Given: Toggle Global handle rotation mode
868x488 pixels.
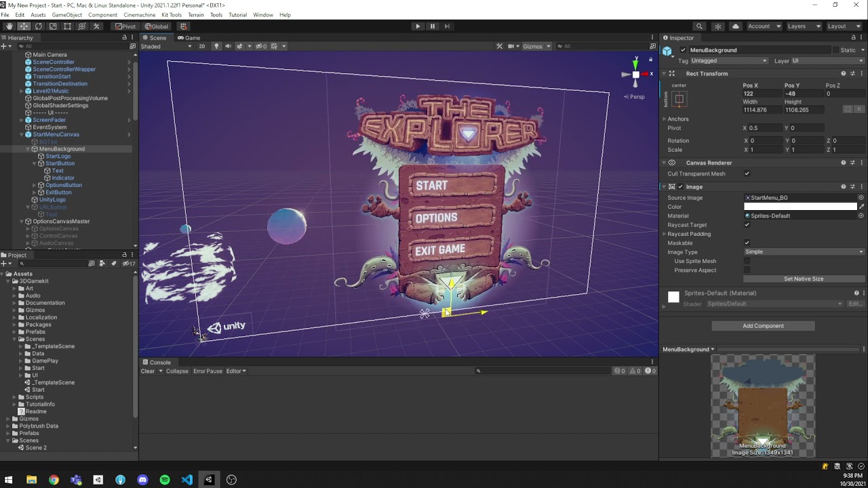Looking at the screenshot, I should pos(156,26).
